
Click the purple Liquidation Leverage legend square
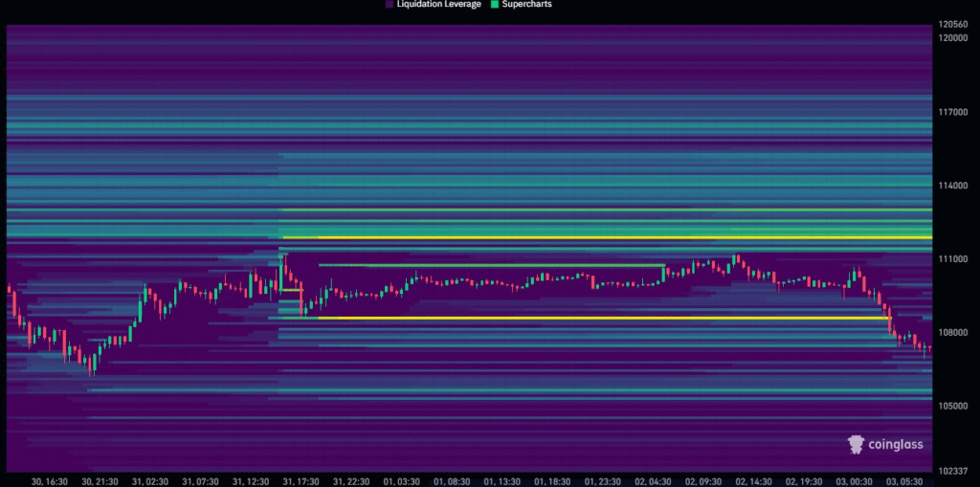click(x=389, y=5)
